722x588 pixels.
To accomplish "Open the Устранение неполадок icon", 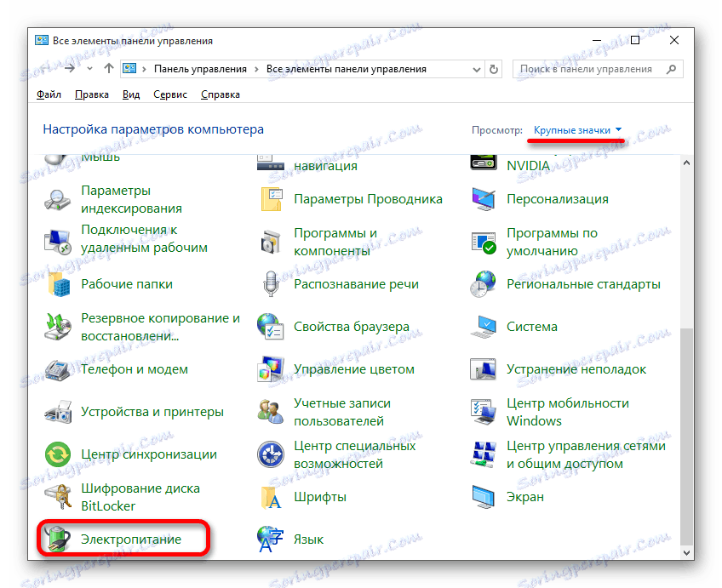I will (483, 369).
